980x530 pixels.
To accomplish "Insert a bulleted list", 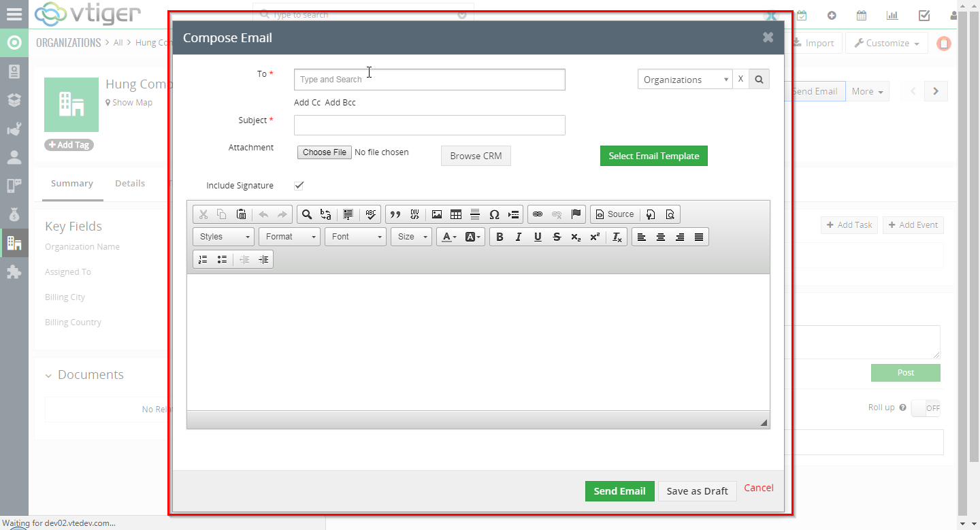I will (x=222, y=259).
